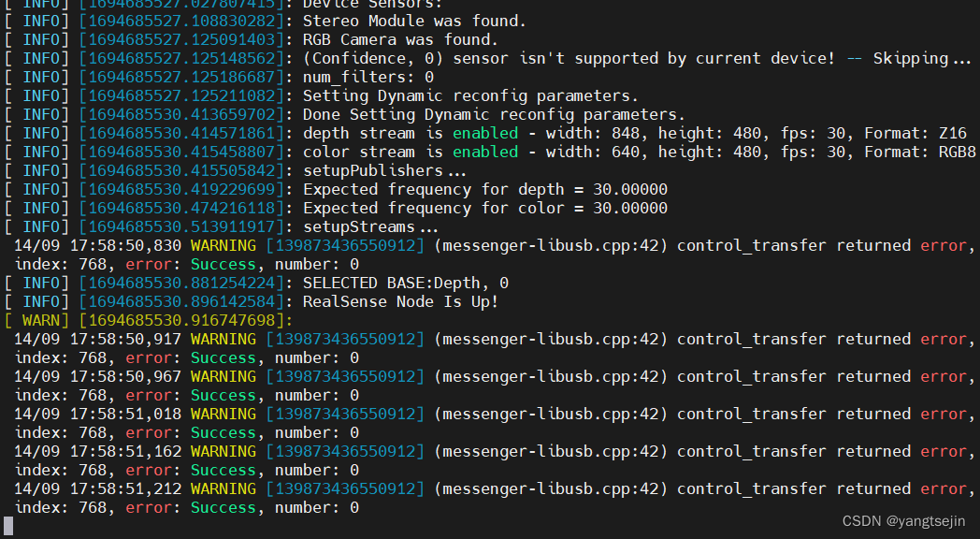Click the 'RGB Camera was found.' message

pyautogui.click(x=400, y=40)
